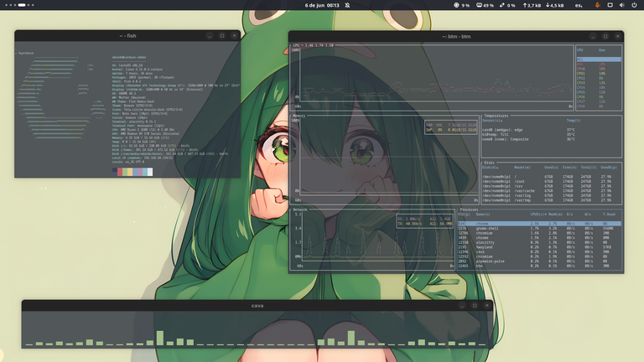Select the /root mount disk row
The width and height of the screenshot is (644, 362).
tap(551, 181)
